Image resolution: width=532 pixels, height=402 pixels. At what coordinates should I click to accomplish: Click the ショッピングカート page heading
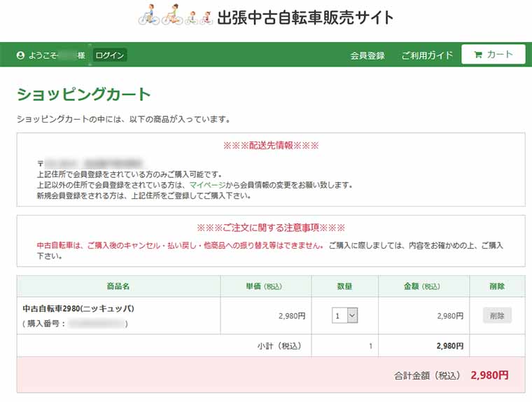coord(84,95)
